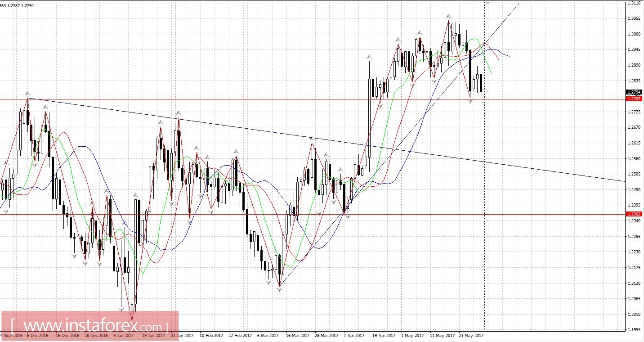Click the 1 May 2017 date label
This screenshot has height=342, width=644.
(x=412, y=336)
